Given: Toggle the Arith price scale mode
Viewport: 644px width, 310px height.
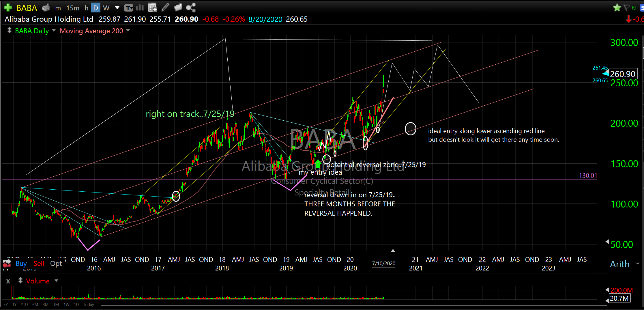Looking at the screenshot, I should click(619, 264).
